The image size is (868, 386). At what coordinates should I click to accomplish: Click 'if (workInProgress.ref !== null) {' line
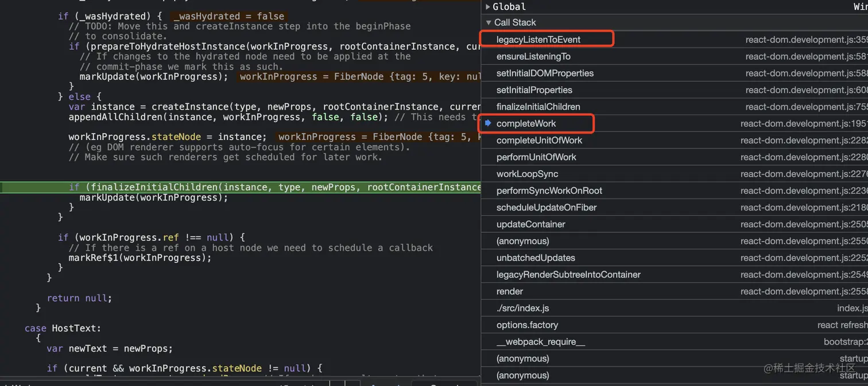pyautogui.click(x=152, y=237)
